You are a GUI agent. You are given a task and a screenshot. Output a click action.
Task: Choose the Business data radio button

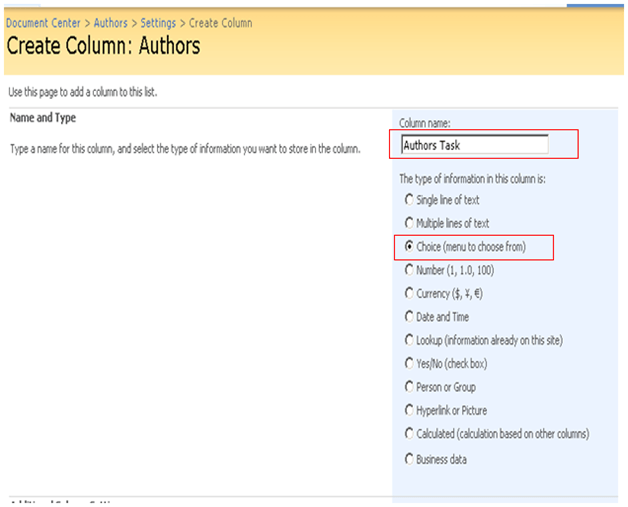(408, 459)
